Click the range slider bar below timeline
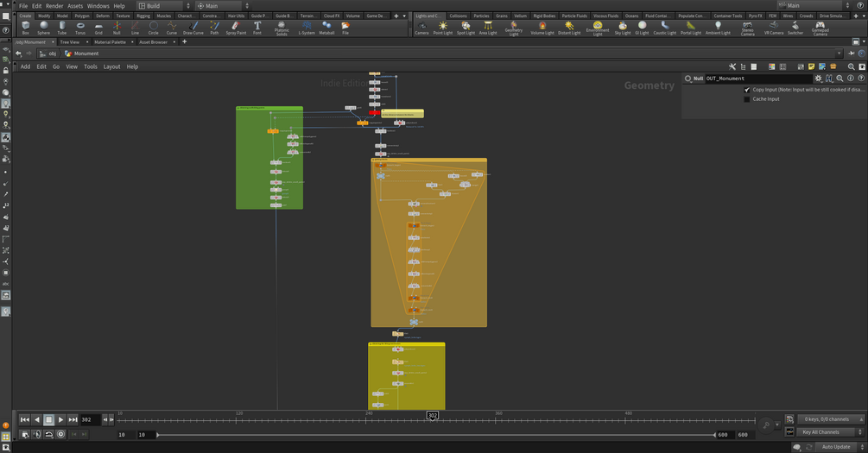The width and height of the screenshot is (868, 453). (436, 435)
